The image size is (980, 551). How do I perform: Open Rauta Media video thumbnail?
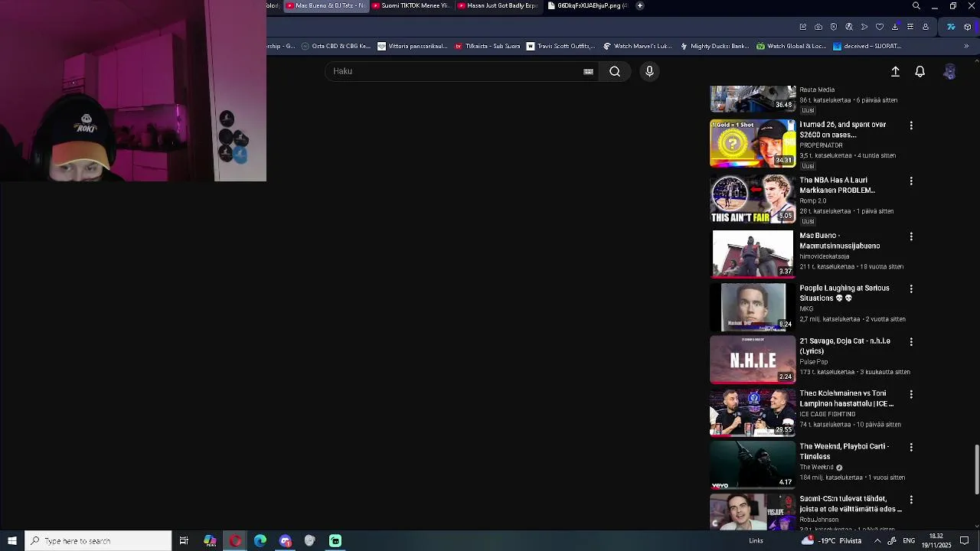click(x=753, y=99)
